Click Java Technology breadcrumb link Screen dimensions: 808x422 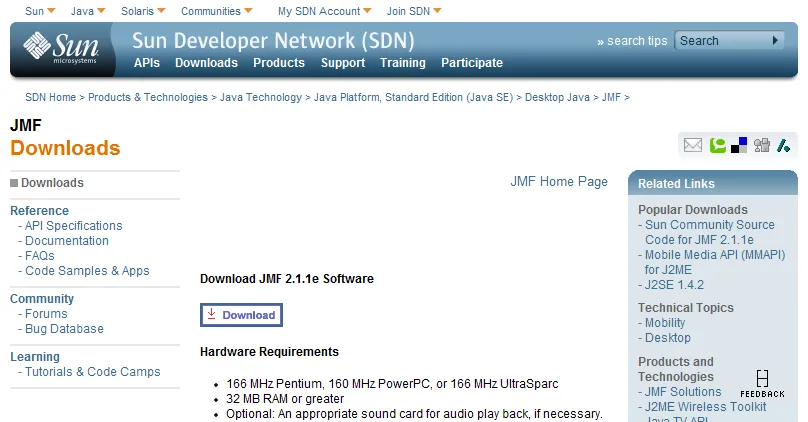[x=261, y=97]
